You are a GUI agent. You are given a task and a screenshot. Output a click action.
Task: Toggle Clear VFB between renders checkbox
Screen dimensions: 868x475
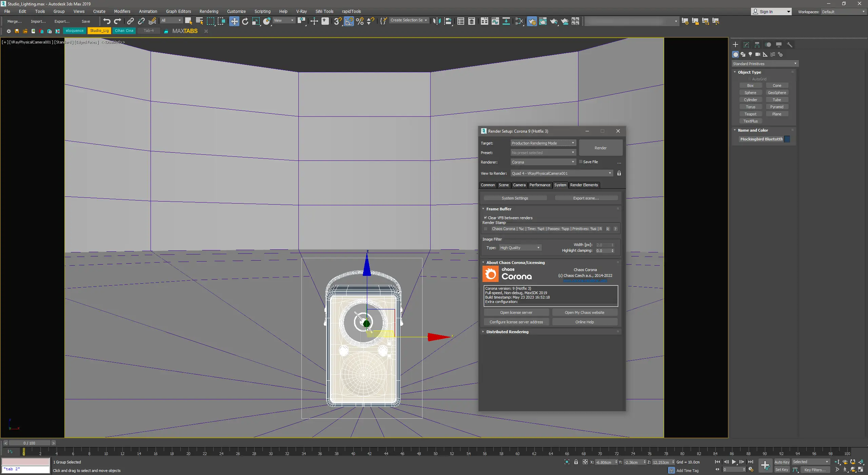click(486, 217)
